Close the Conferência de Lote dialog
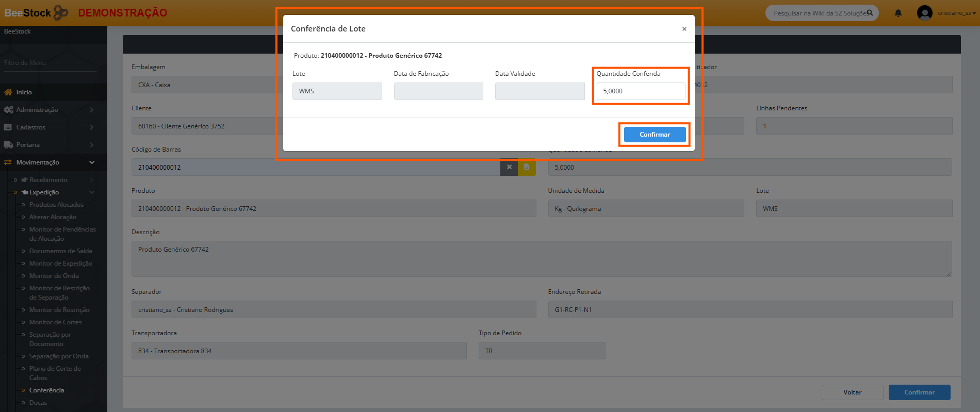This screenshot has width=980, height=412. point(684,29)
